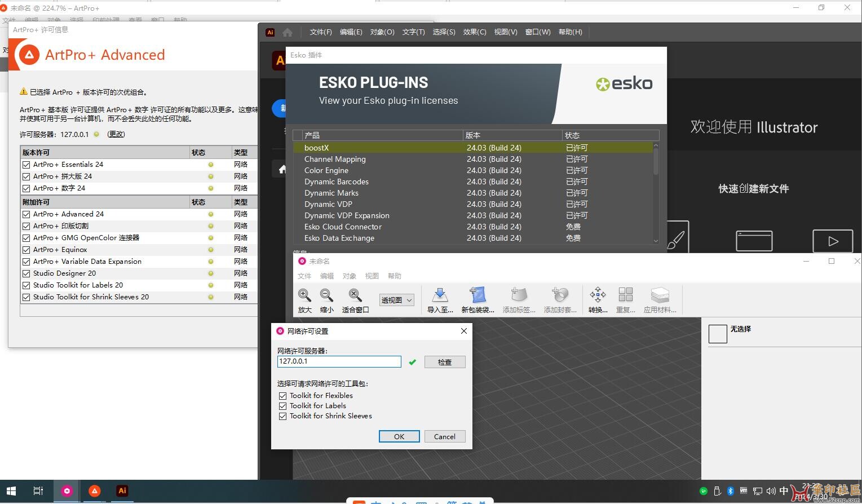Click the green checkmark next to server field
This screenshot has width=862, height=504.
412,362
